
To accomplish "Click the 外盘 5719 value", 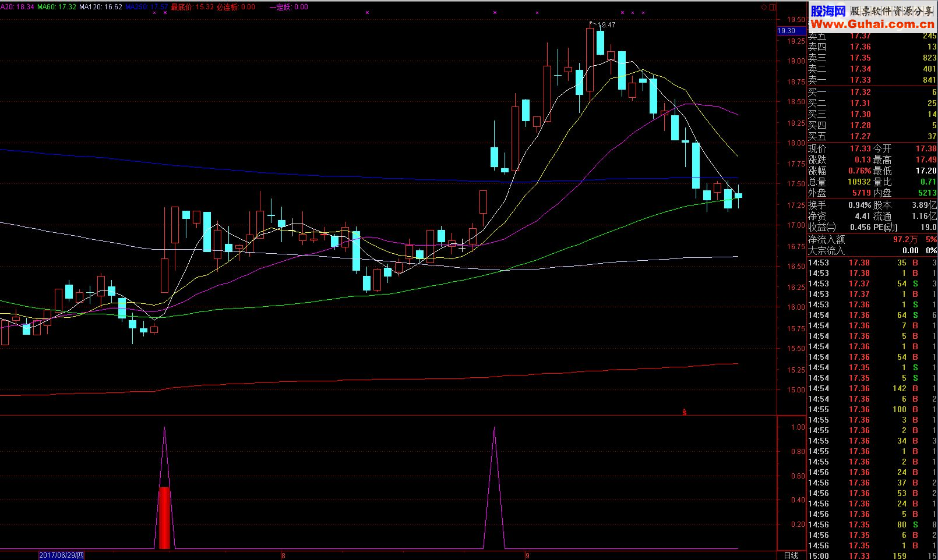I will click(x=861, y=193).
